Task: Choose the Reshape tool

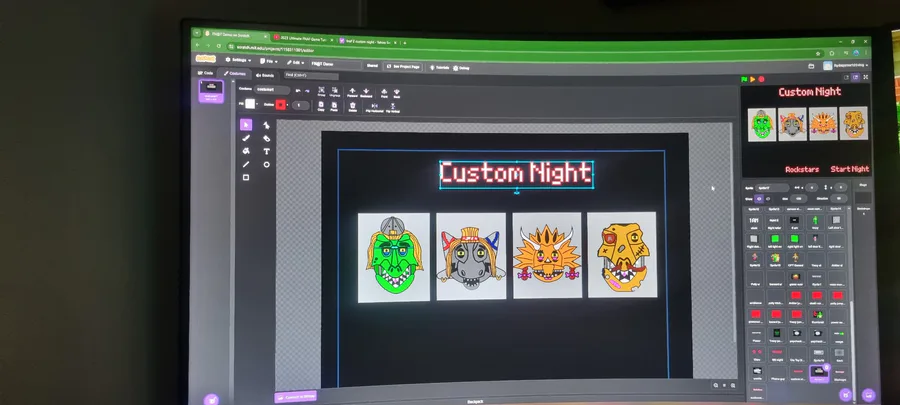Action: (x=266, y=125)
